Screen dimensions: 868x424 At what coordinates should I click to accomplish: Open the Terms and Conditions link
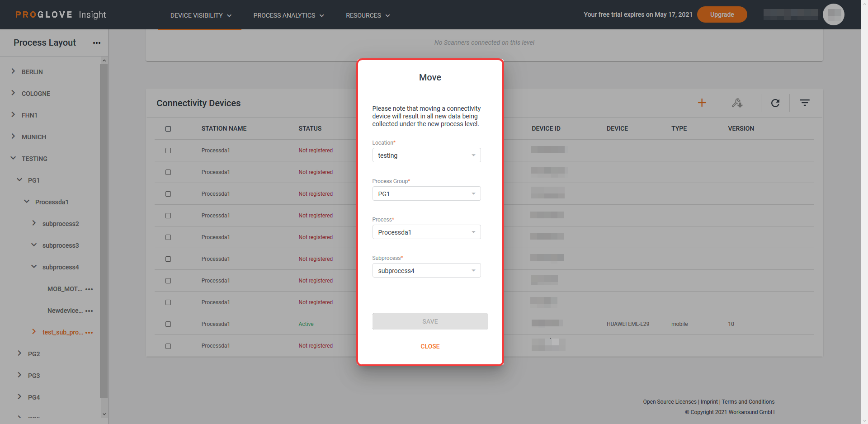pyautogui.click(x=748, y=402)
